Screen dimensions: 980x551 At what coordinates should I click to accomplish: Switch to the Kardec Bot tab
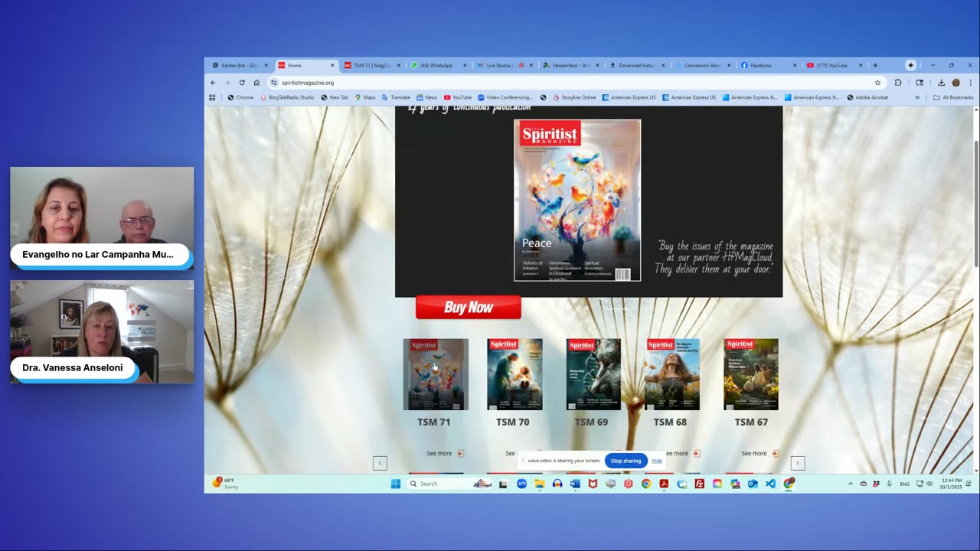pyautogui.click(x=240, y=65)
